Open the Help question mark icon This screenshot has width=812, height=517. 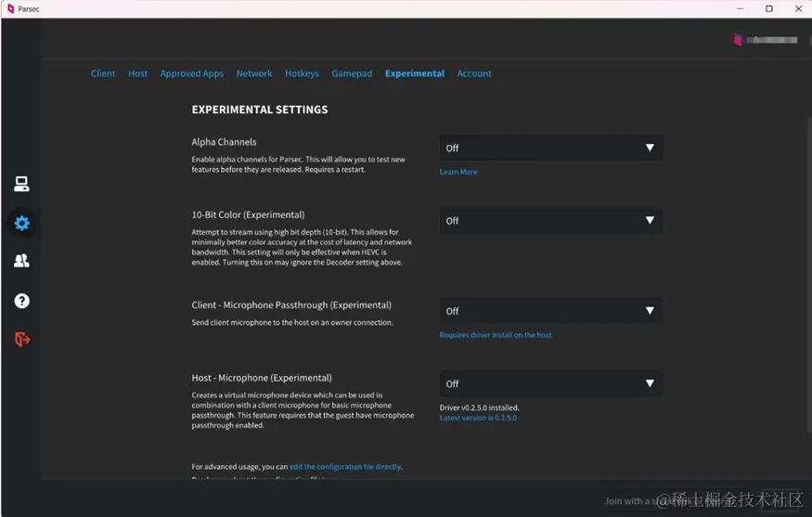pos(21,301)
